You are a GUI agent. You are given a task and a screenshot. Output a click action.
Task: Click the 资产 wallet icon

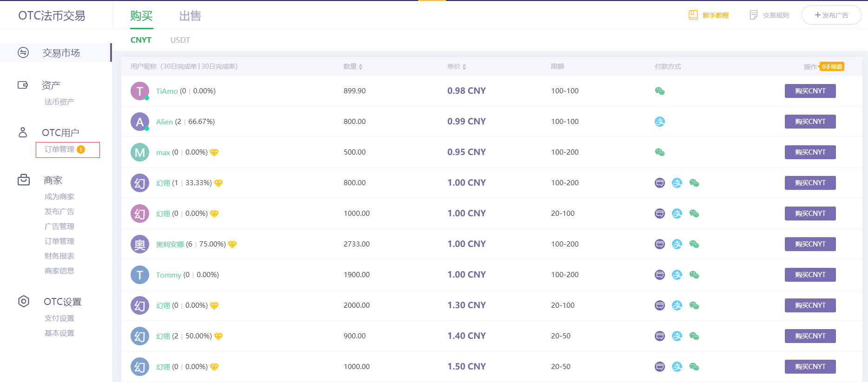(x=23, y=85)
